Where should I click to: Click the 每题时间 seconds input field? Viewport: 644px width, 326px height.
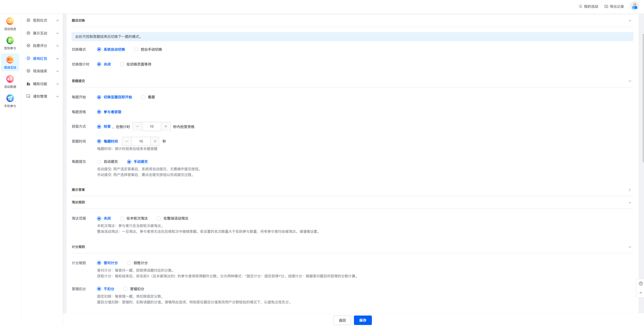141,142
